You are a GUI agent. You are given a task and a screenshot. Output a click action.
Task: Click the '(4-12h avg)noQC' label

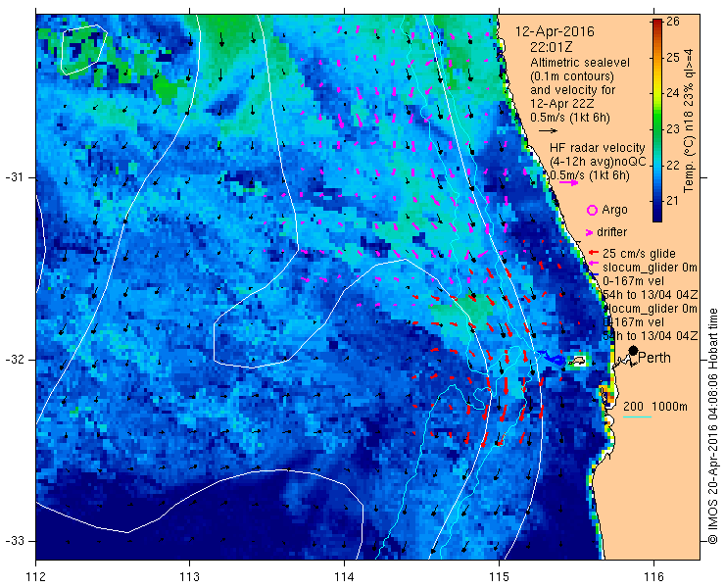tap(598, 162)
